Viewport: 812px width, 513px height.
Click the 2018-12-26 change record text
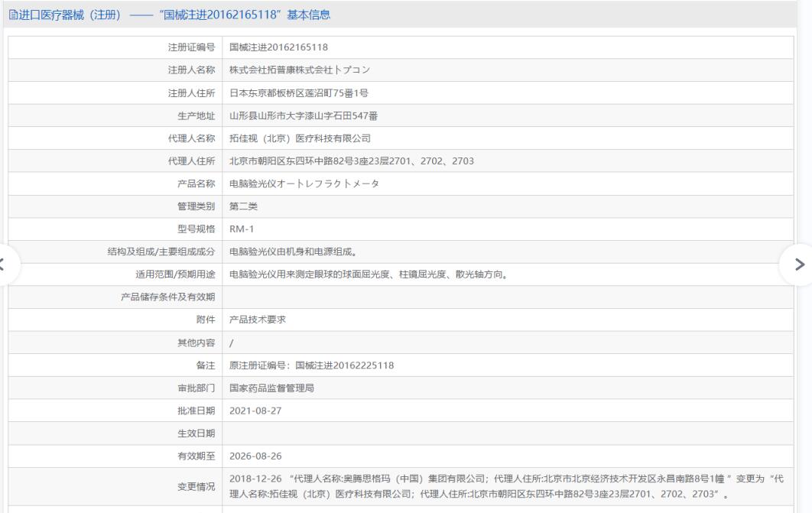(x=506, y=486)
